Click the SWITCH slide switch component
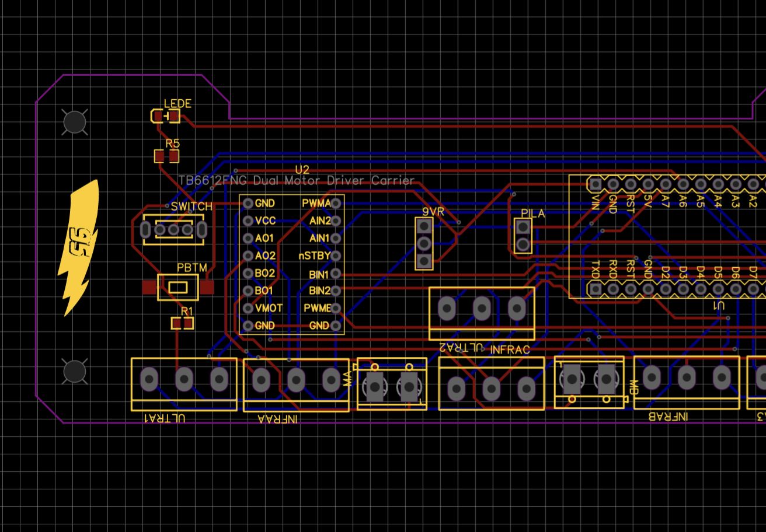Image resolution: width=766 pixels, height=532 pixels. coord(173,230)
